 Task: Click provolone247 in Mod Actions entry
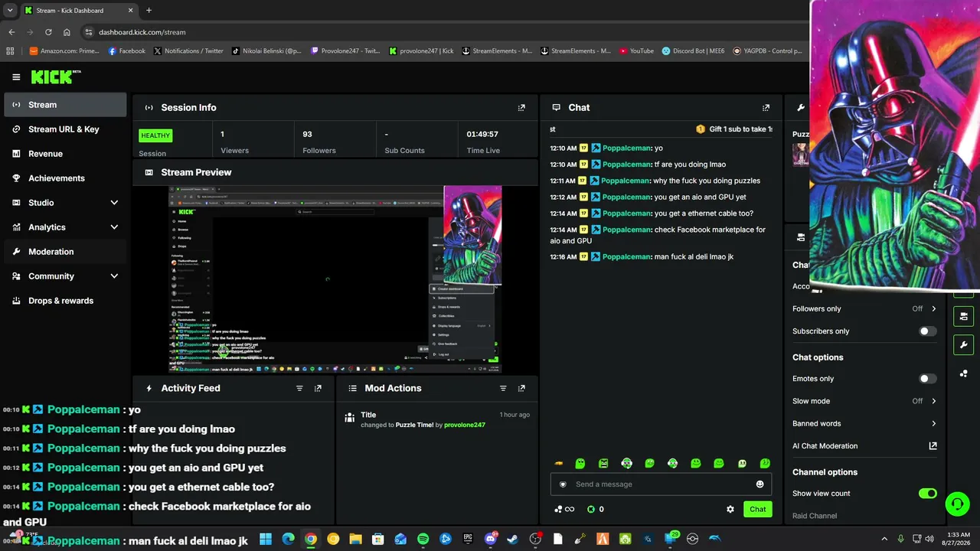pyautogui.click(x=465, y=425)
